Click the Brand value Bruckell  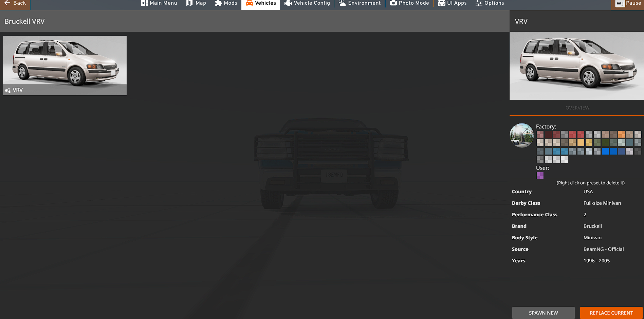(593, 226)
